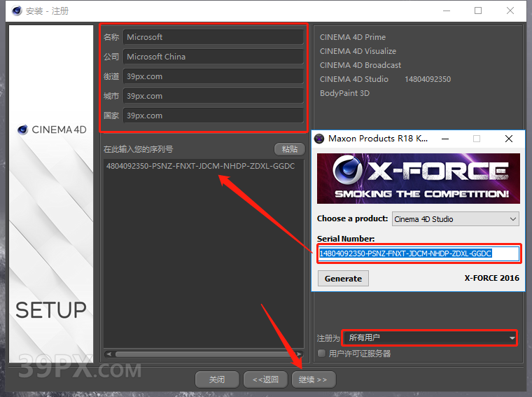Image resolution: width=532 pixels, height=397 pixels.
Task: Select CINEMA 4D Studio in product list
Action: point(354,79)
